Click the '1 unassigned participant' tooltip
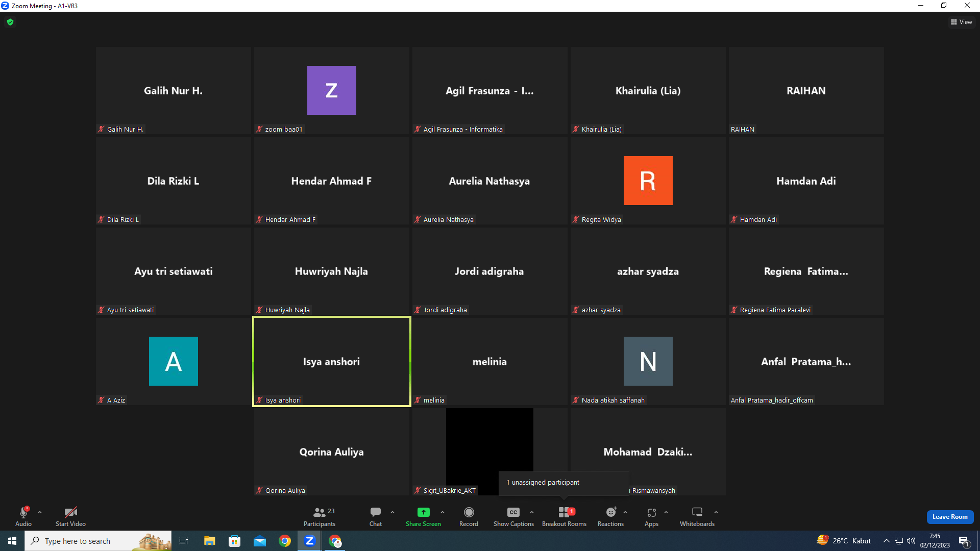Viewport: 980px width, 551px height. point(563,483)
